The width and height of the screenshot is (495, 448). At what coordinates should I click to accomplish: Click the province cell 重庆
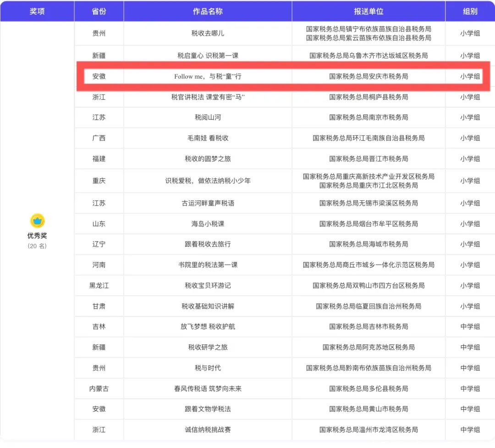(99, 181)
